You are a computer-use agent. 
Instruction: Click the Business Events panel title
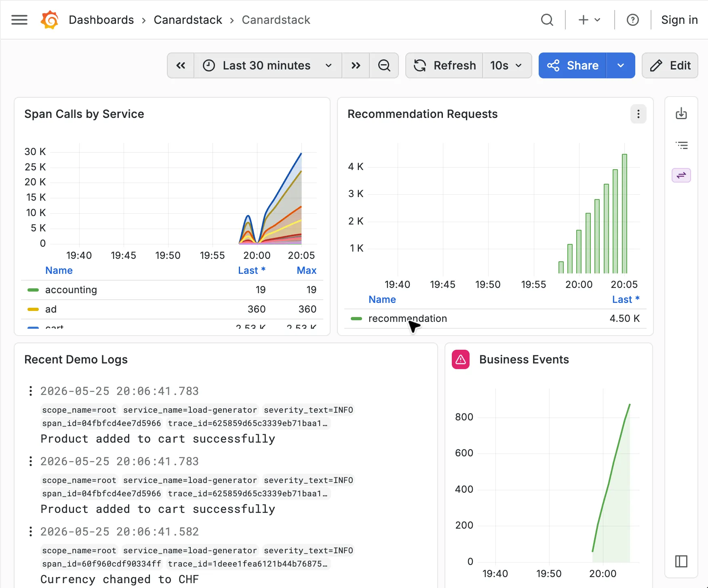(x=524, y=359)
